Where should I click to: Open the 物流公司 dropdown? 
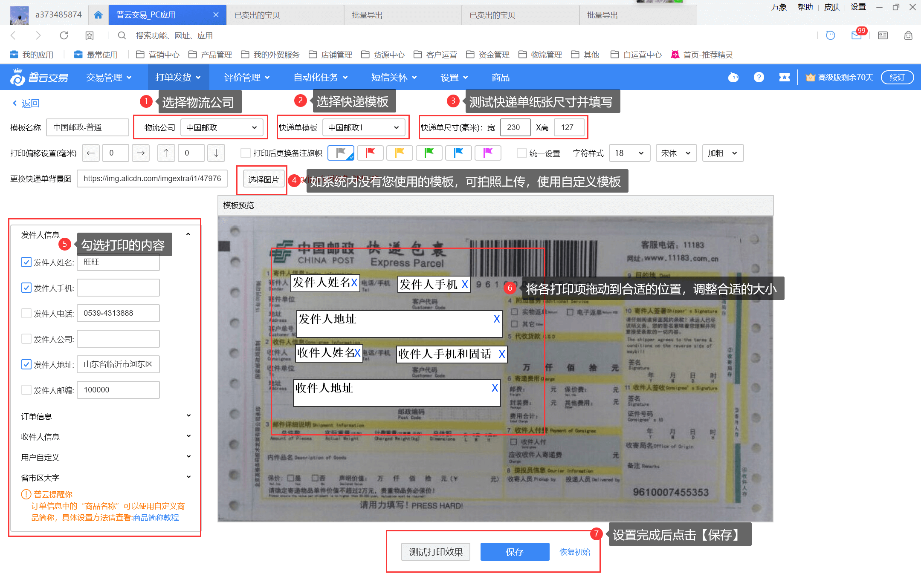(x=221, y=127)
